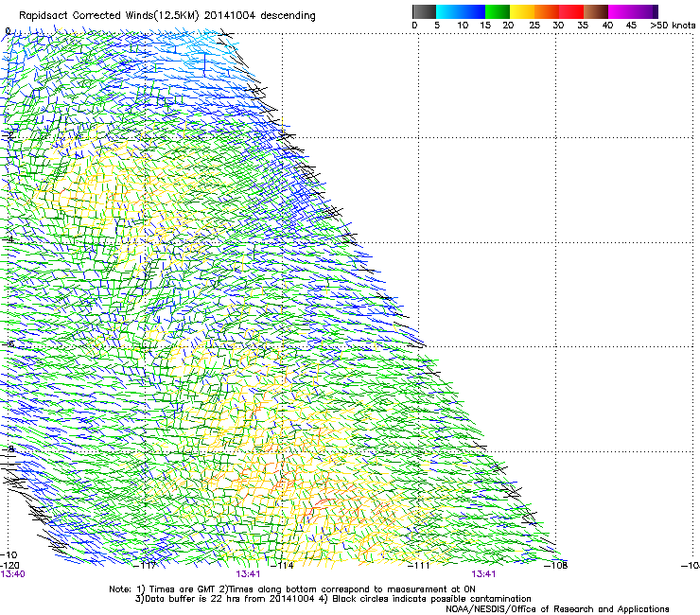700x615 pixels.
Task: Click the purple '13:41' label near -114
Action: 248,574
